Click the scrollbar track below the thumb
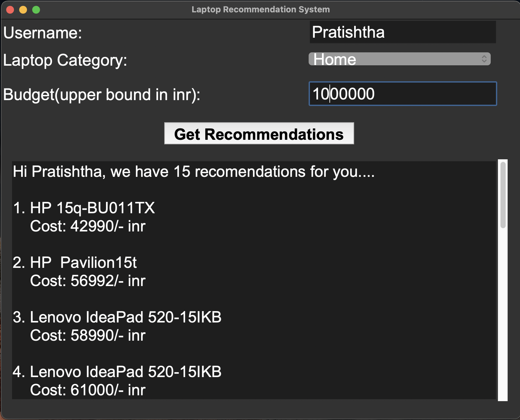 pyautogui.click(x=503, y=314)
